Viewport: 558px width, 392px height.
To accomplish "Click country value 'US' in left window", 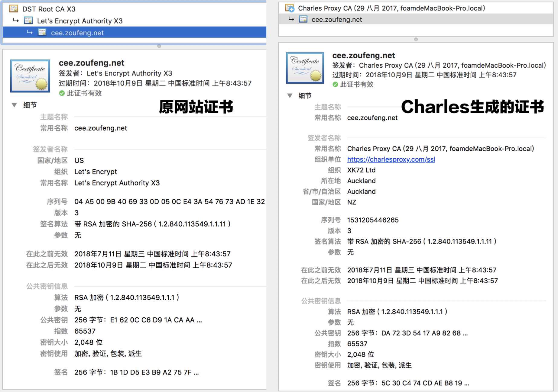I will 79,161.
